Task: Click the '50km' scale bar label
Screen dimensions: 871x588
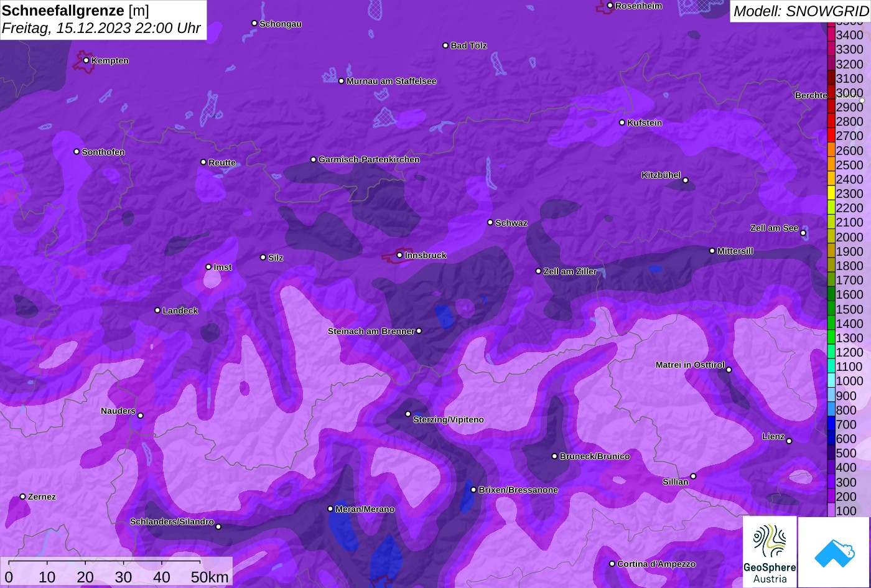Action: point(210,577)
